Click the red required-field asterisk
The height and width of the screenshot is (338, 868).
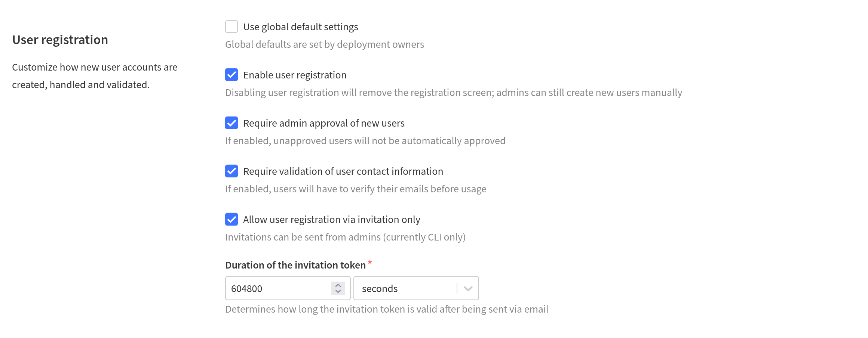tap(370, 262)
